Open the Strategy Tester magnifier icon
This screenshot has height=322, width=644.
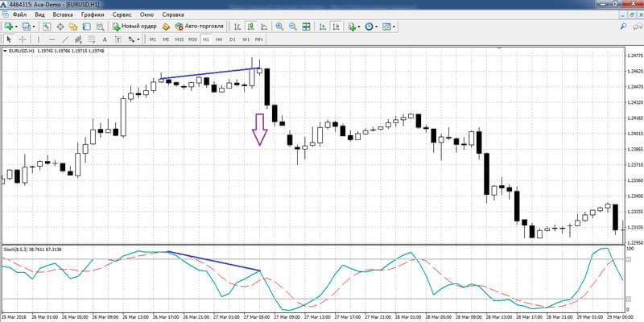point(100,27)
